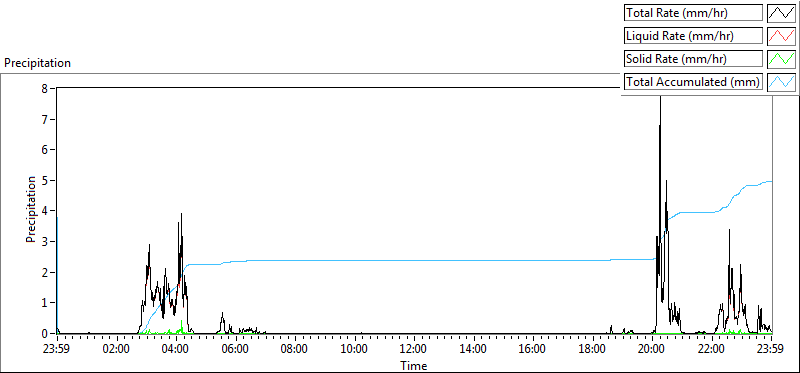Click the Precipitation graph caption
This screenshot has width=800, height=373.
pyautogui.click(x=37, y=63)
